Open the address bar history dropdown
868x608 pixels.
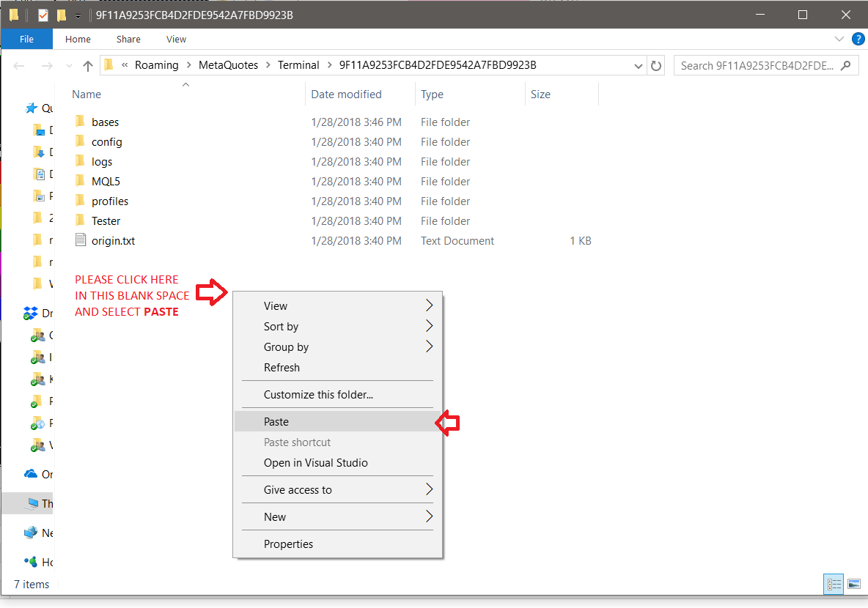click(639, 65)
